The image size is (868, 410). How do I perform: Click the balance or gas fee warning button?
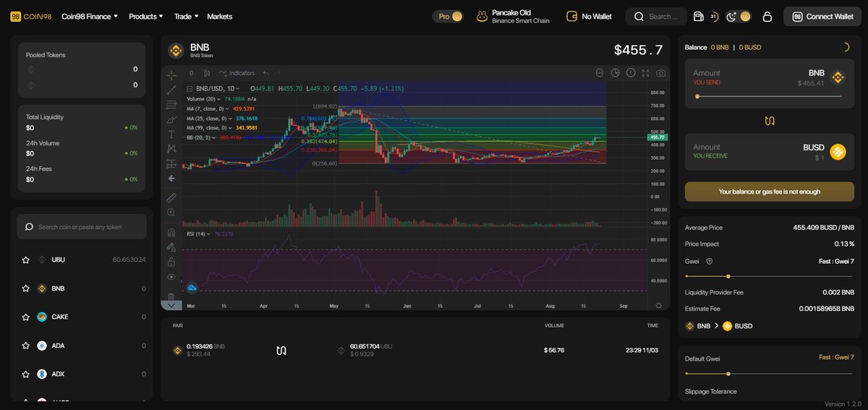click(770, 192)
